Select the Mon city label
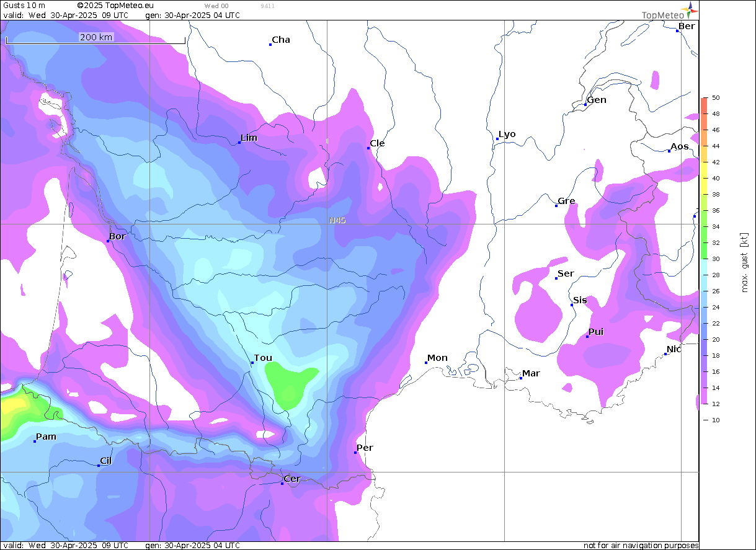This screenshot has width=756, height=550. (x=437, y=358)
